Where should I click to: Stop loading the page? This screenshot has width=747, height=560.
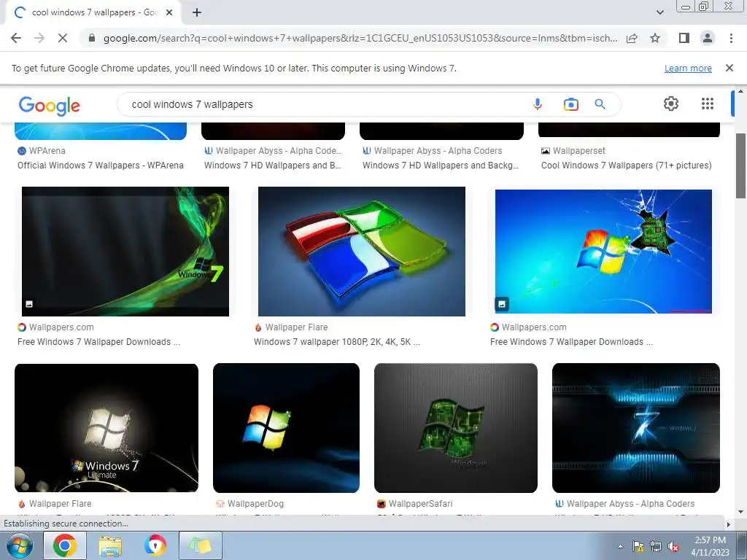(x=63, y=38)
